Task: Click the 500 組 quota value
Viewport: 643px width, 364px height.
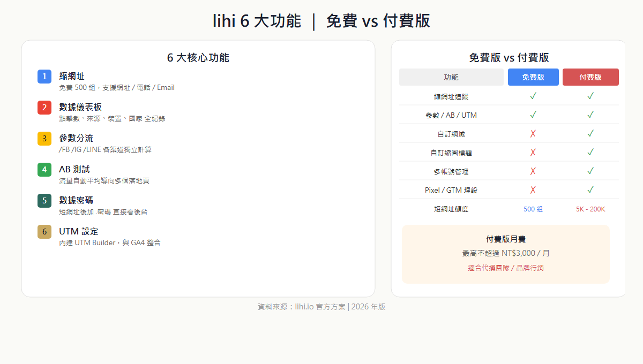Action: pos(533,209)
